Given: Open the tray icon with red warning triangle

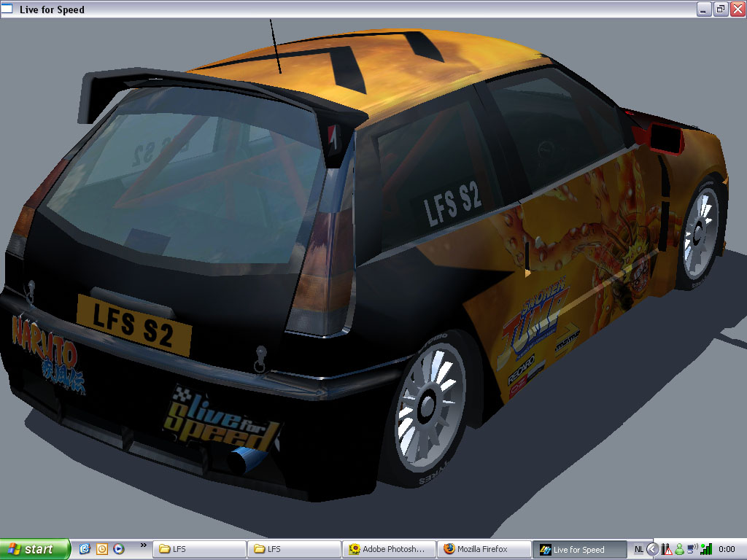Looking at the screenshot, I should pyautogui.click(x=667, y=550).
